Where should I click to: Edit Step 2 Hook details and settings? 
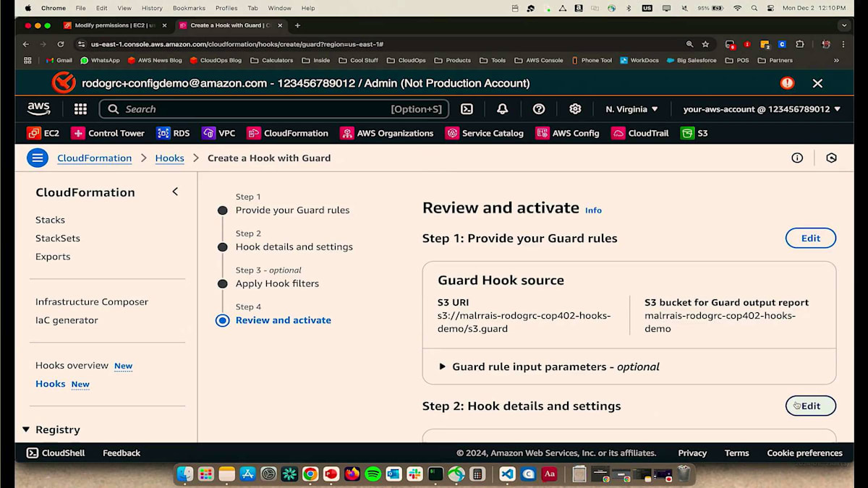click(811, 406)
